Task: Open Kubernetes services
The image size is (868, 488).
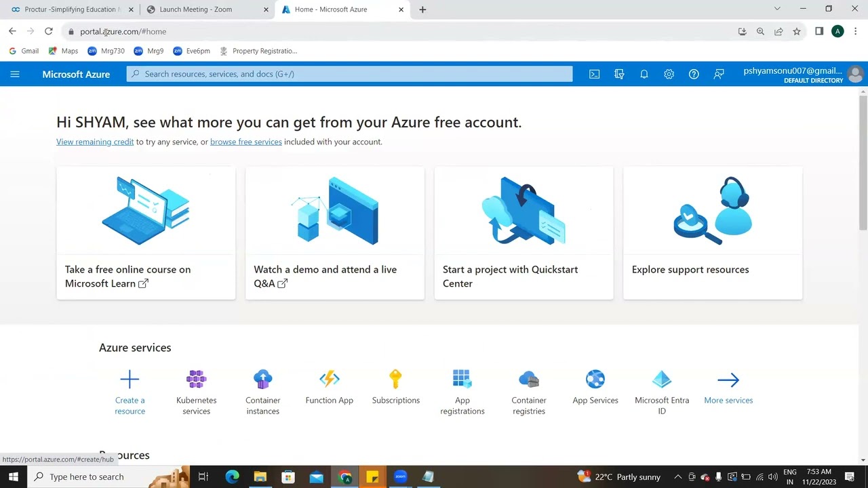Action: tap(196, 392)
